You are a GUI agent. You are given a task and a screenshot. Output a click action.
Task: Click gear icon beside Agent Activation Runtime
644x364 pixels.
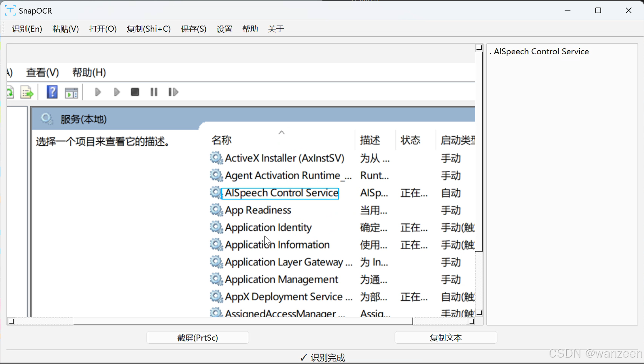point(216,175)
